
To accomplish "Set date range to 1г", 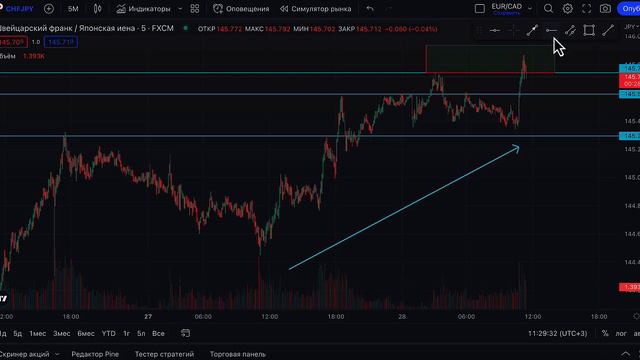I will 127,333.
